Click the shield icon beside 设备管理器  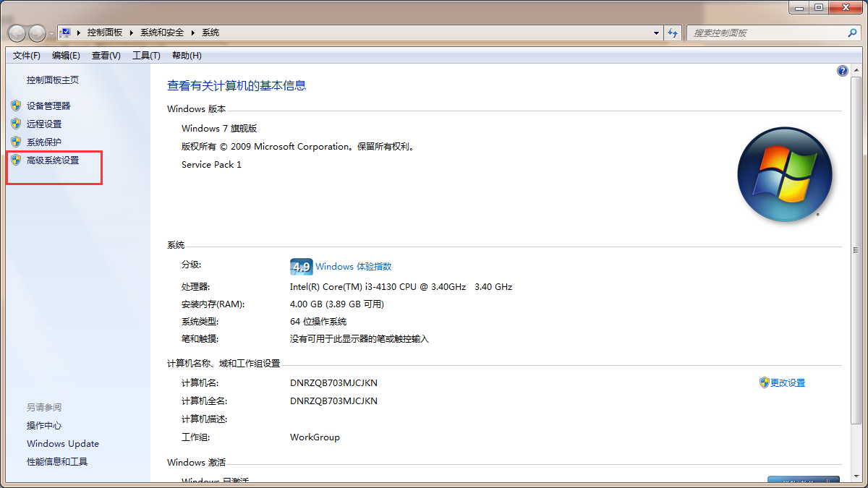point(16,106)
